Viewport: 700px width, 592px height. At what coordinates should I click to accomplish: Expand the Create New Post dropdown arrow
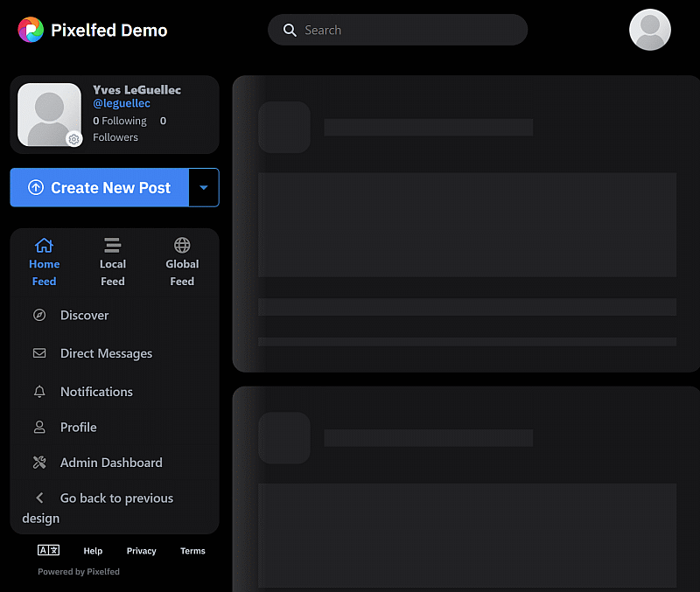click(x=204, y=187)
